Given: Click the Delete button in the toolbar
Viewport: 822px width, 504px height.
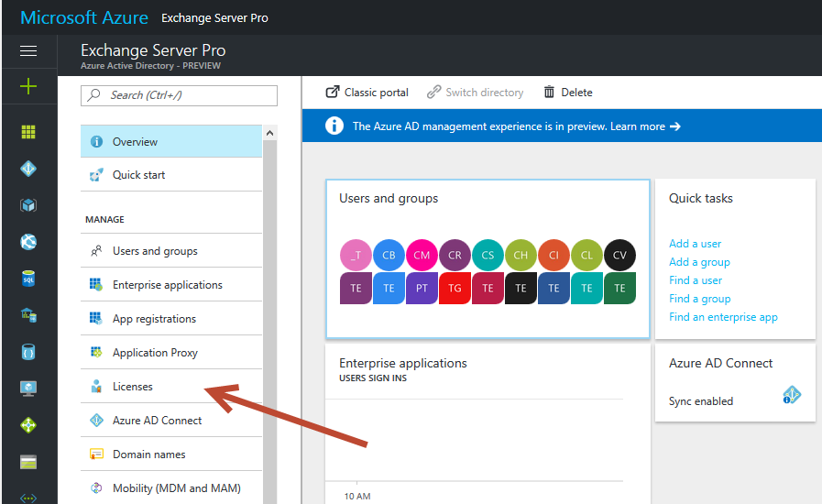Looking at the screenshot, I should [x=568, y=93].
